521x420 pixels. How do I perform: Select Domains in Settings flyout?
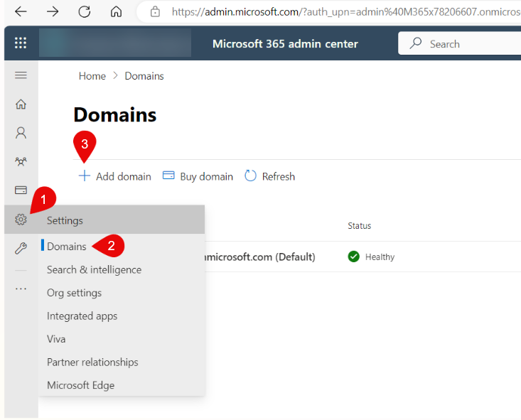tap(66, 247)
